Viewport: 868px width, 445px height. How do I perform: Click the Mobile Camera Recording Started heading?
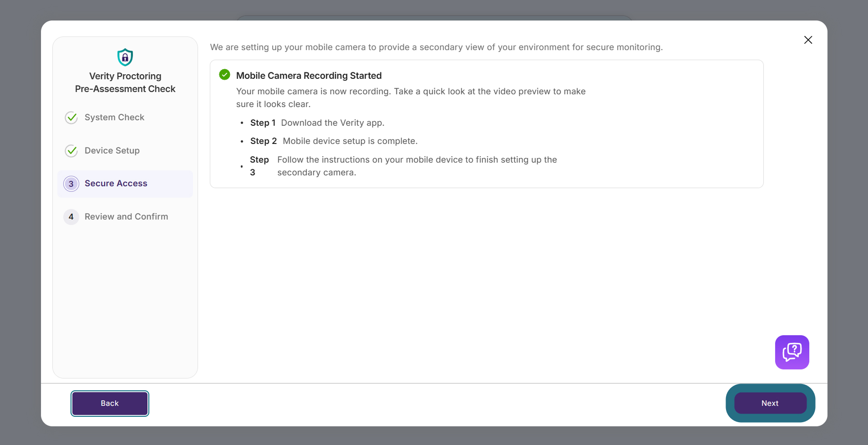(309, 76)
